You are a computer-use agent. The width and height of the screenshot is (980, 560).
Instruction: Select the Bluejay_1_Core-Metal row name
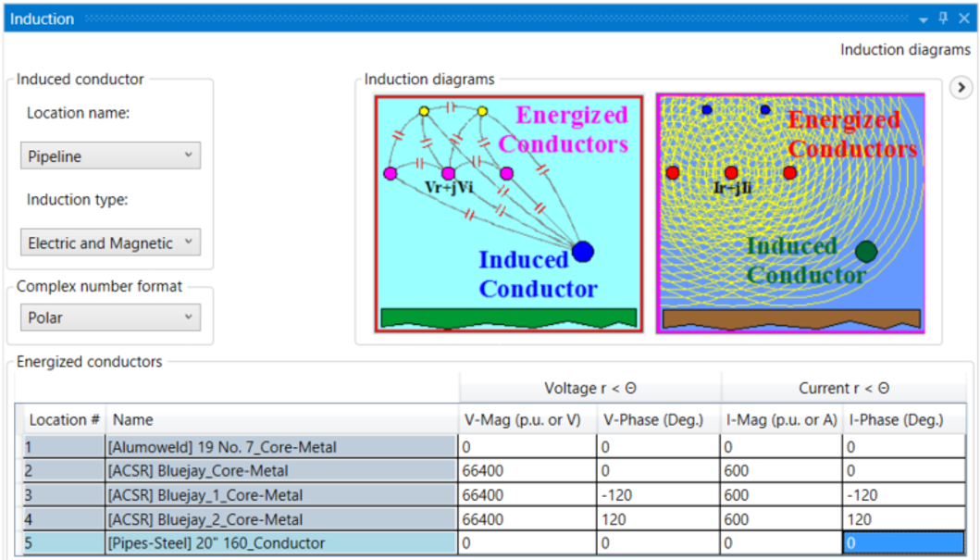pos(281,495)
